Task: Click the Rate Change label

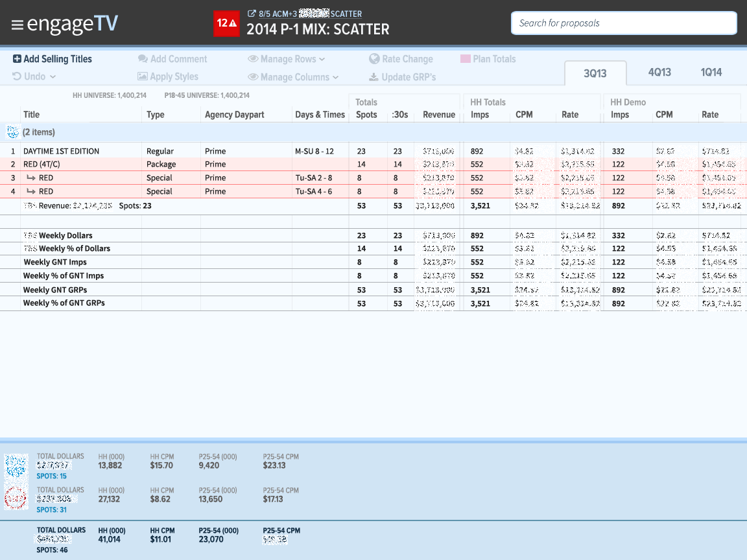Action: click(407, 59)
